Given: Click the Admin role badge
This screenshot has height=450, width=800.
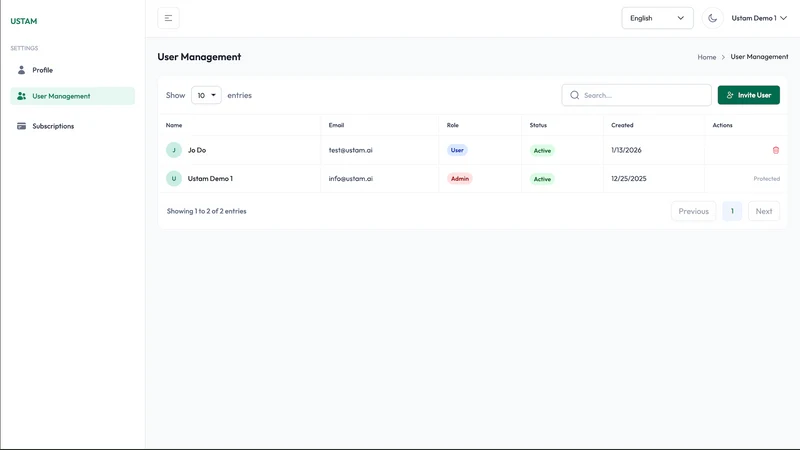Looking at the screenshot, I should 460,179.
